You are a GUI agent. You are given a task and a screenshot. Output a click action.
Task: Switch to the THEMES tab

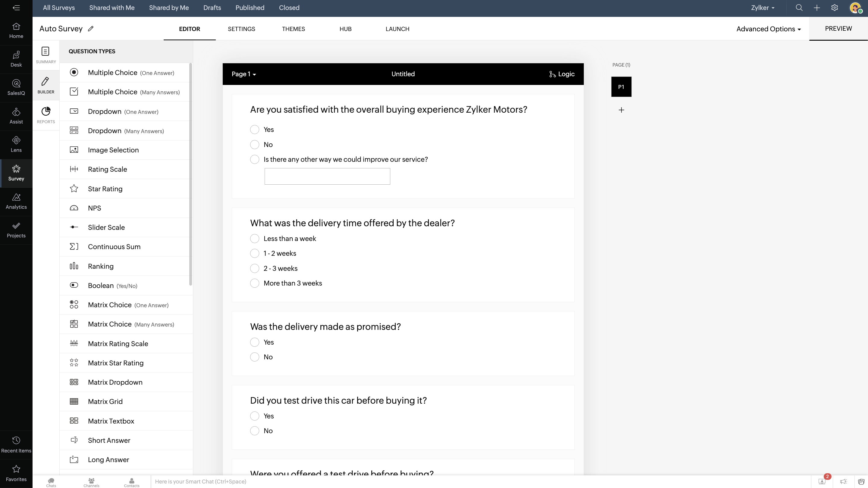293,29
